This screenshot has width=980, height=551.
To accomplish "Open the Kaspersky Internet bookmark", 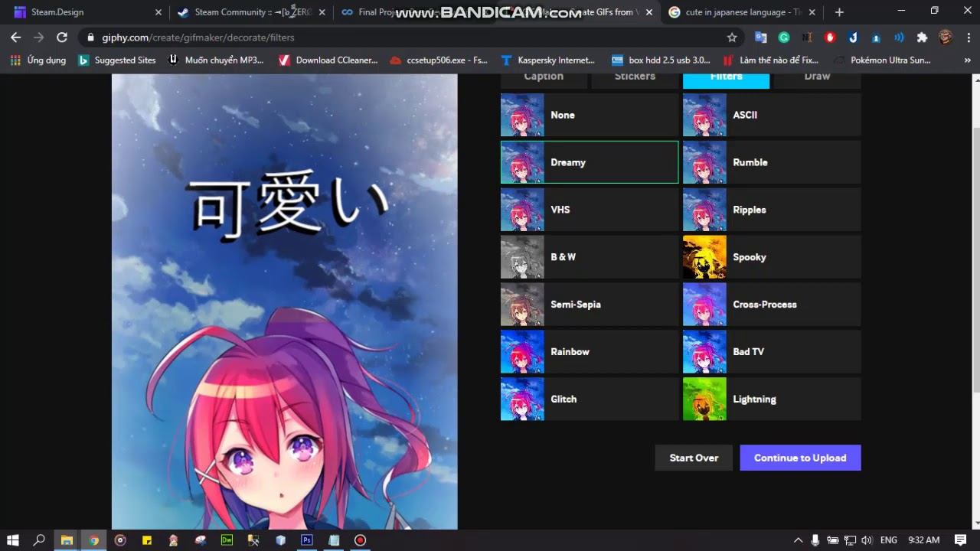I will pyautogui.click(x=547, y=60).
